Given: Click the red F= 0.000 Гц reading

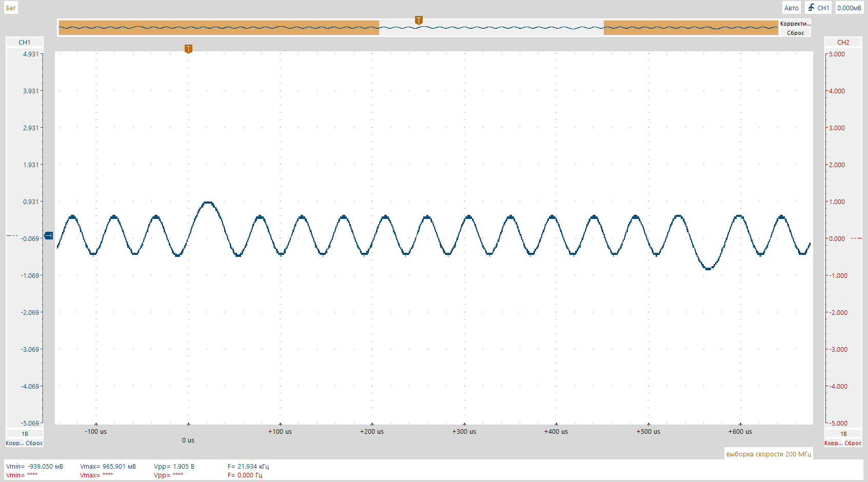Looking at the screenshot, I should pyautogui.click(x=245, y=475).
